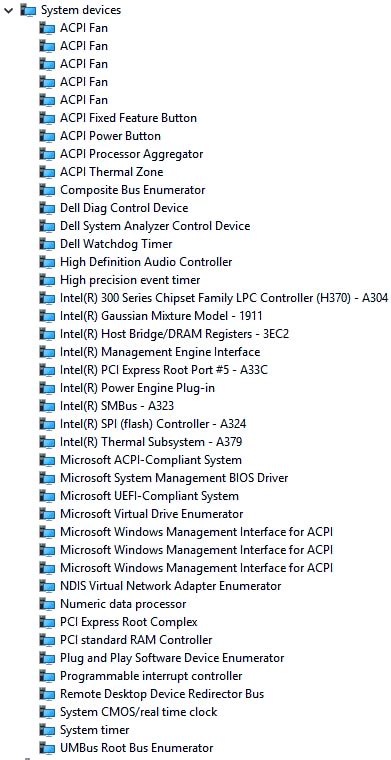Select ACPI Processor Aggregator device

click(132, 154)
